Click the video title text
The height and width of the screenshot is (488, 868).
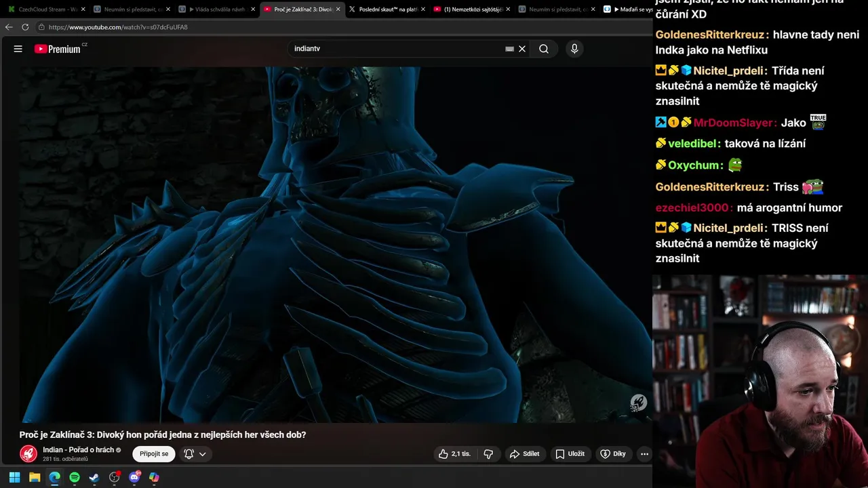coord(163,434)
